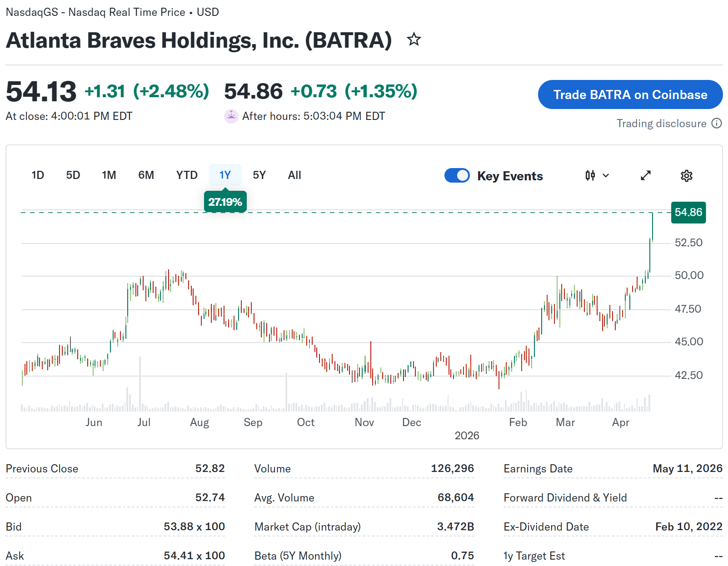The image size is (728, 566).
Task: Click the after hours moon icon
Action: coord(231,116)
